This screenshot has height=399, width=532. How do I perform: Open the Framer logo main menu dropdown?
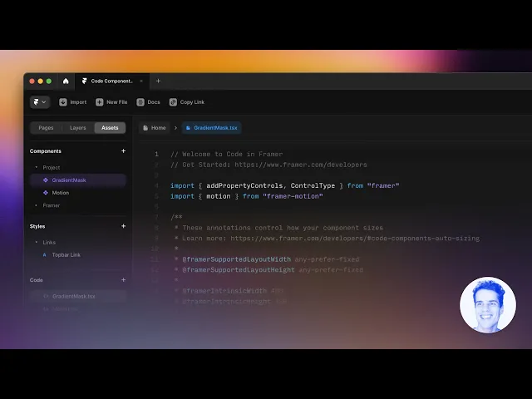pos(40,102)
